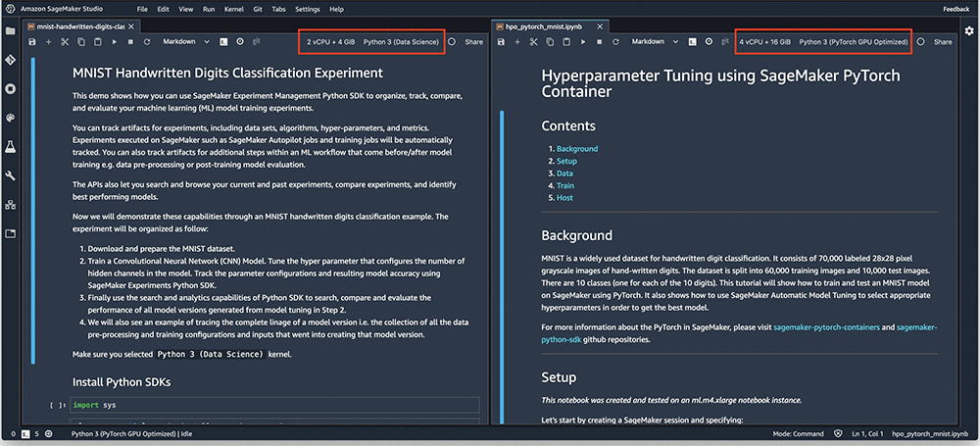Image resolution: width=980 pixels, height=446 pixels.
Task: Follow the Background contents link
Action: pos(577,149)
